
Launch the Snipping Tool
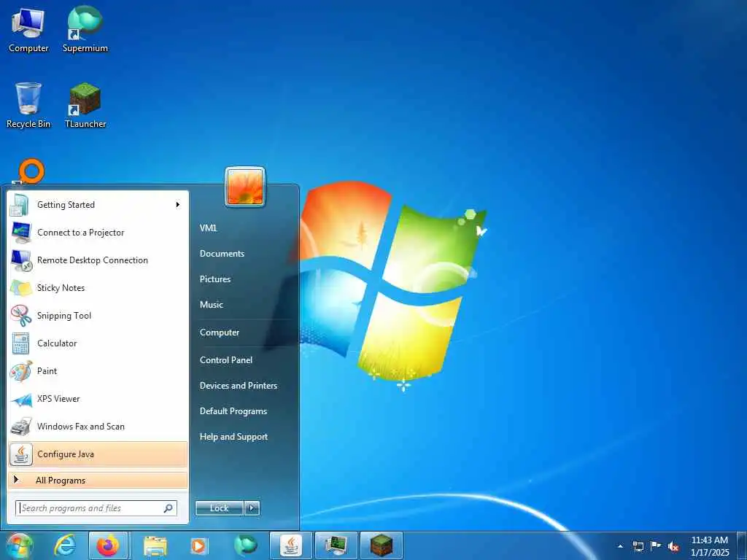click(x=97, y=315)
